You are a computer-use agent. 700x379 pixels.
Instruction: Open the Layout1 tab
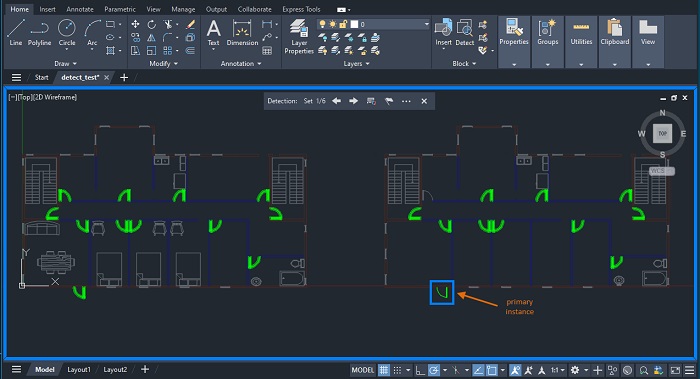click(x=79, y=370)
